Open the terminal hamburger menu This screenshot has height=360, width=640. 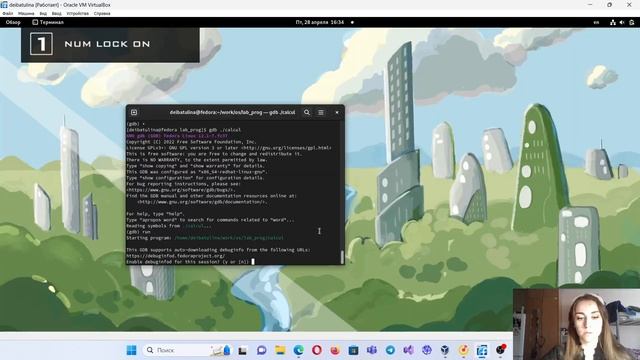(321, 112)
